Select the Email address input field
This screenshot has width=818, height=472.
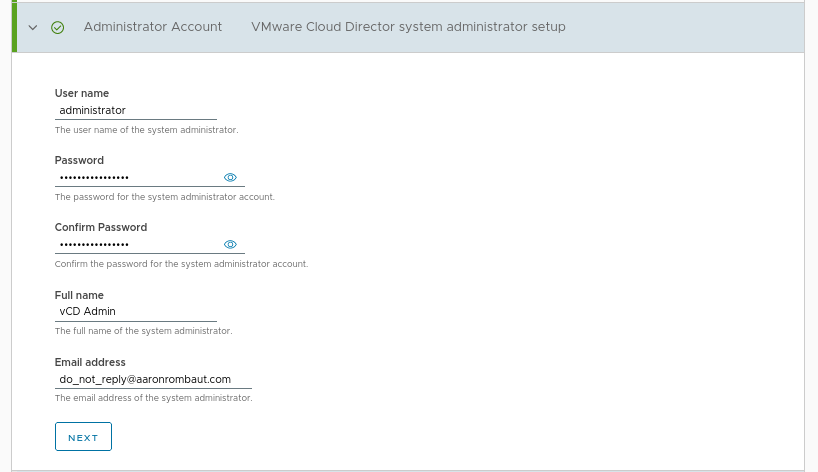pos(152,379)
